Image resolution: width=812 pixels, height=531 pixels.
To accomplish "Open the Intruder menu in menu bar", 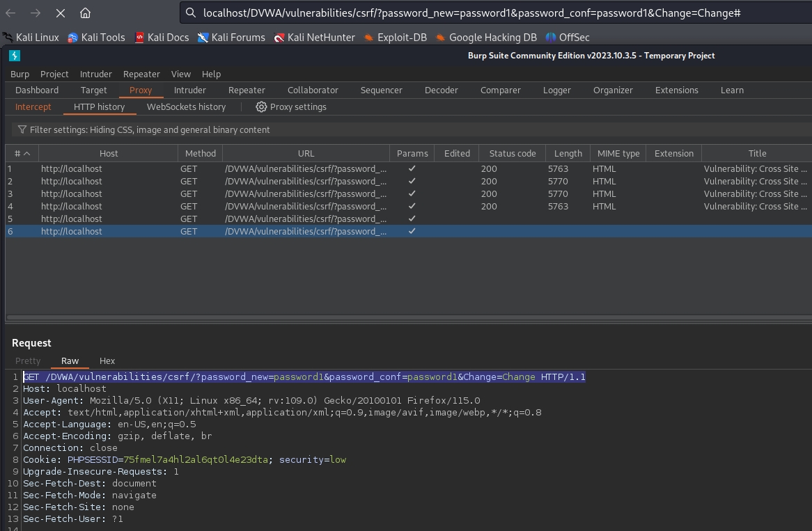I will coord(95,74).
